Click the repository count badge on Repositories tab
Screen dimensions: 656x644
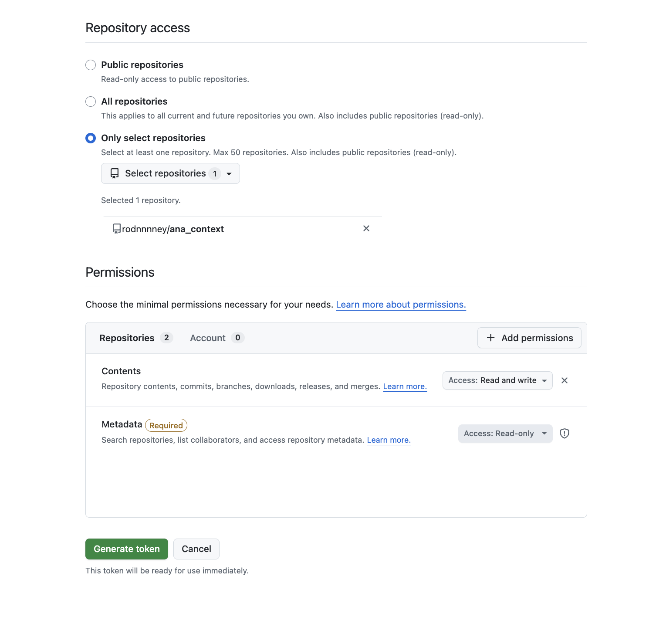(166, 338)
